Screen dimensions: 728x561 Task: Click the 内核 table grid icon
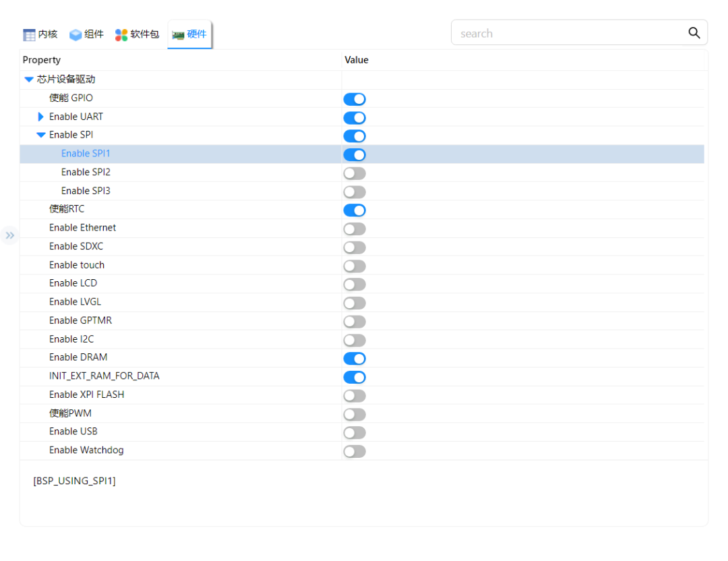click(x=28, y=34)
